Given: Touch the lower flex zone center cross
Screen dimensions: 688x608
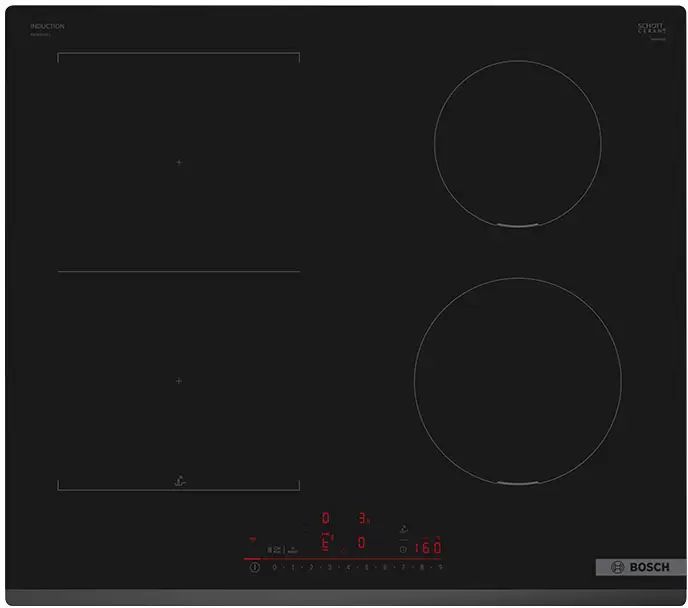Looking at the screenshot, I should pos(179,380).
